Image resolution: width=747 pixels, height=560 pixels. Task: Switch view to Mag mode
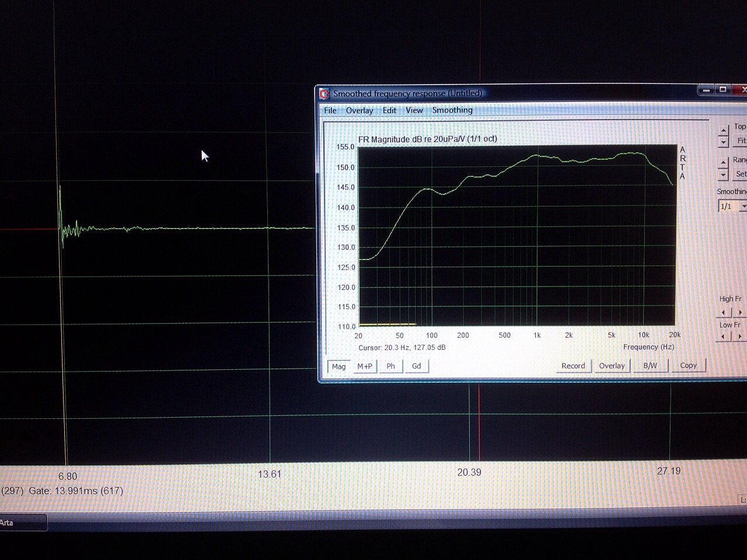[x=338, y=367]
